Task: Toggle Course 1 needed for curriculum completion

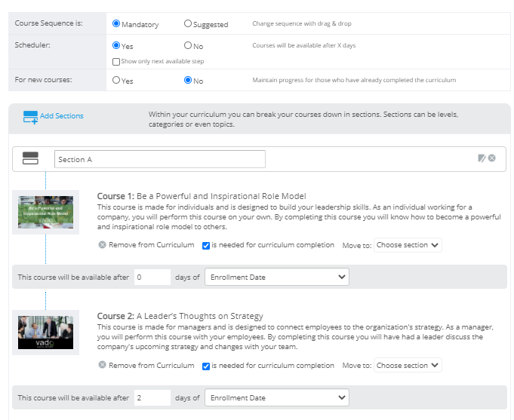Action: pyautogui.click(x=206, y=246)
